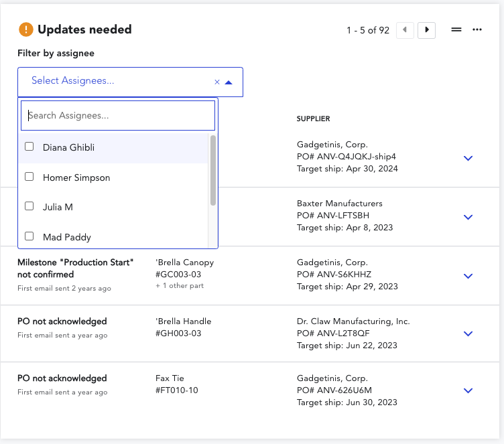This screenshot has width=504, height=444.
Task: Expand the Dr. Claw Manufacturing row chevron
Action: pos(468,334)
